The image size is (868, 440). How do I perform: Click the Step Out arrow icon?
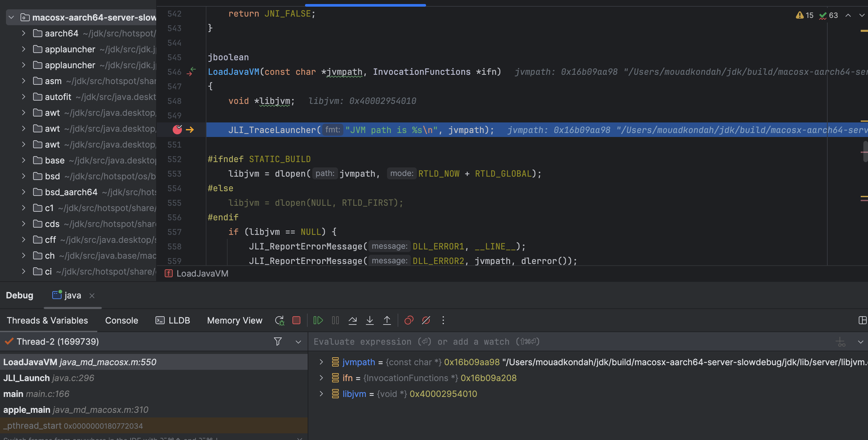pos(387,320)
